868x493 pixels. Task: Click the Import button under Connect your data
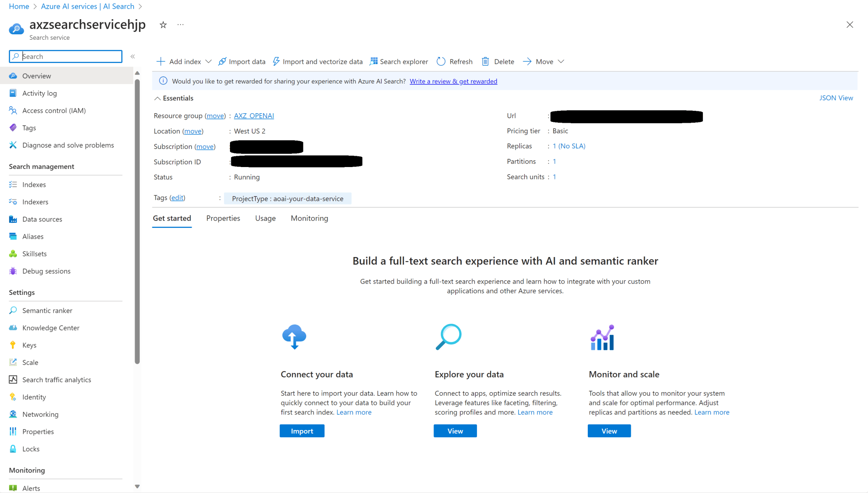[302, 431]
